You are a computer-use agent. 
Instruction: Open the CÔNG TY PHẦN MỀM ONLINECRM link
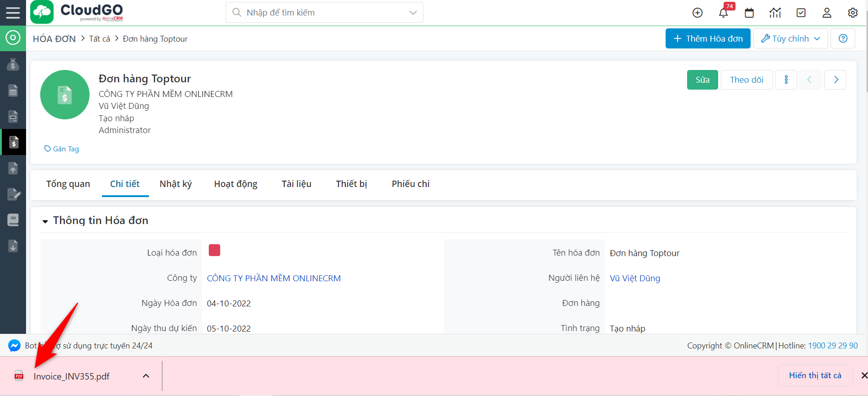click(x=274, y=278)
